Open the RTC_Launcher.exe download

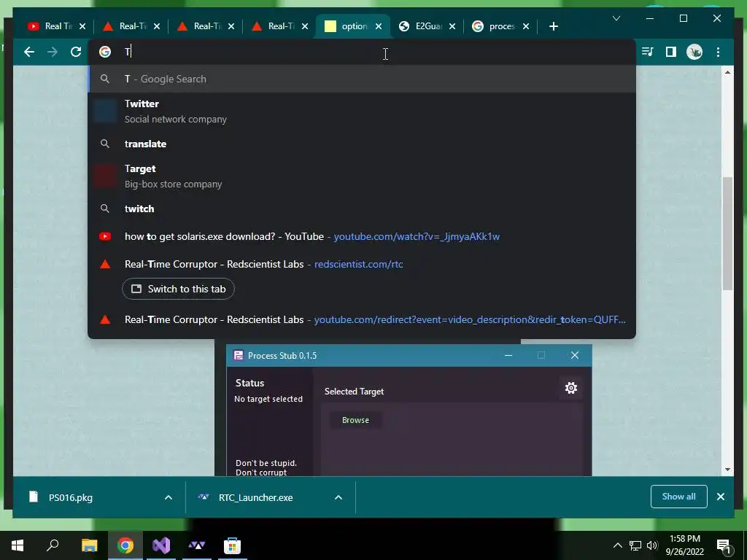(255, 497)
